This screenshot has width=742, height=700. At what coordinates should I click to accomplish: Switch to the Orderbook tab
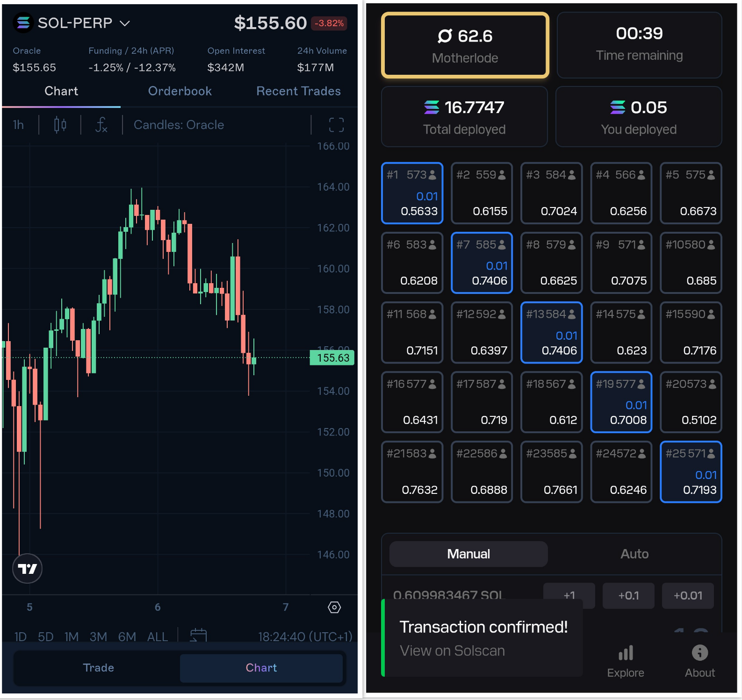pyautogui.click(x=180, y=91)
